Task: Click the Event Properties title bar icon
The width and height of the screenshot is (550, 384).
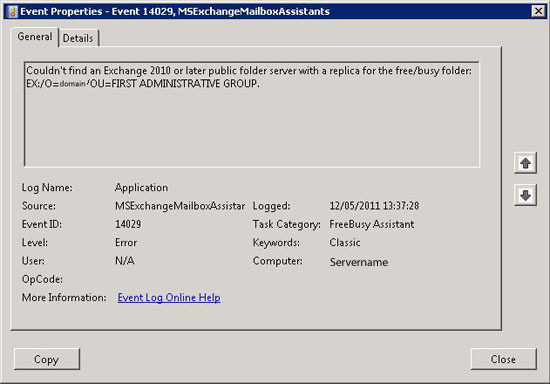Action: tap(12, 12)
